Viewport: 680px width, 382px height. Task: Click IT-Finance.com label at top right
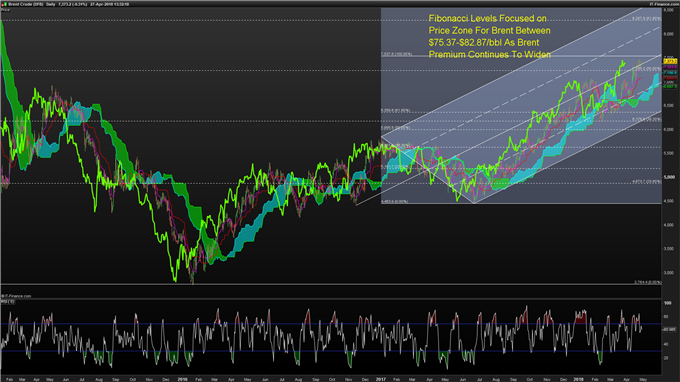click(664, 4)
